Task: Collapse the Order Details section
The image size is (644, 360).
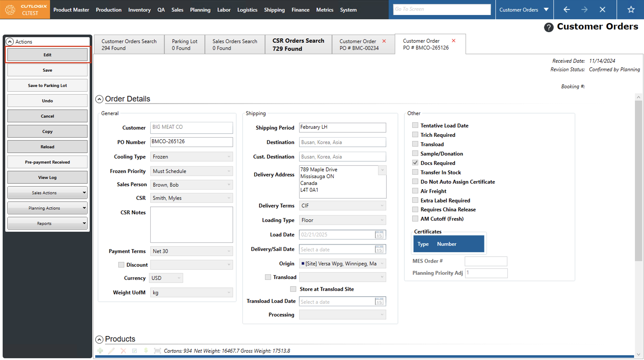Action: tap(99, 99)
